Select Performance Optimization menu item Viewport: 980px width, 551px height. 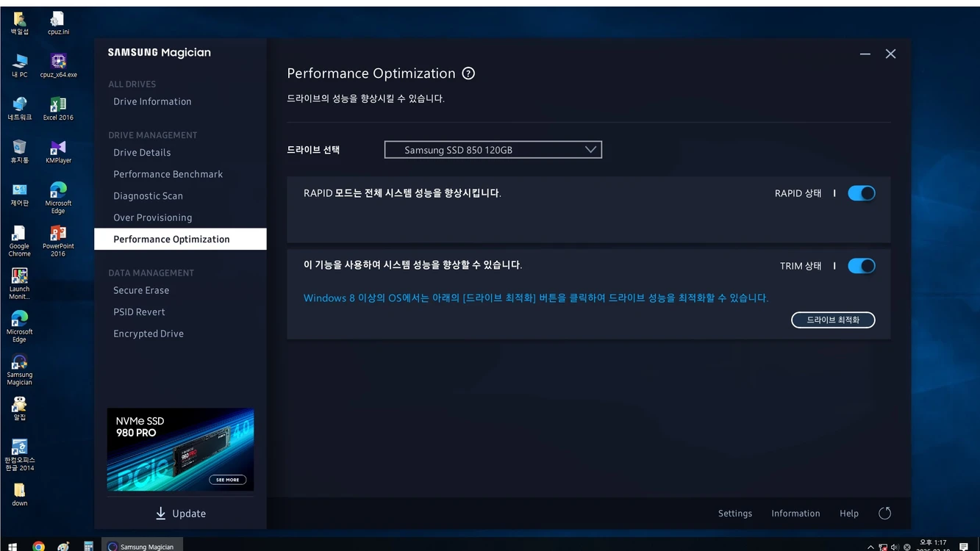(180, 239)
